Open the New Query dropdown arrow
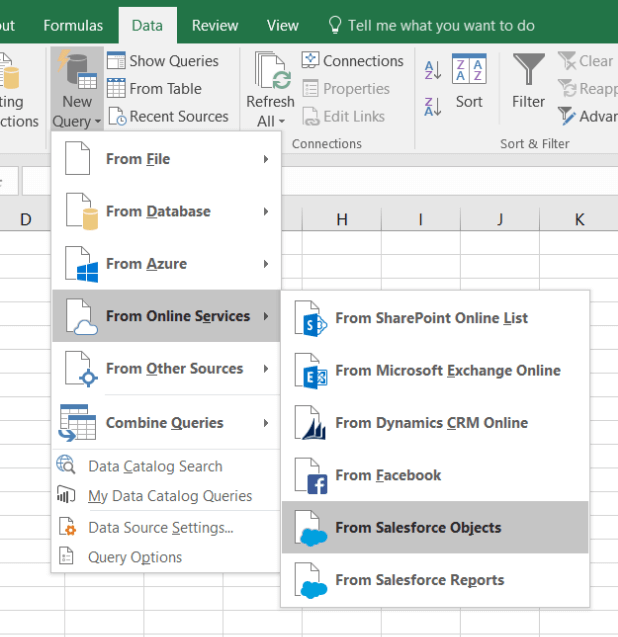This screenshot has width=618, height=637. point(98,122)
